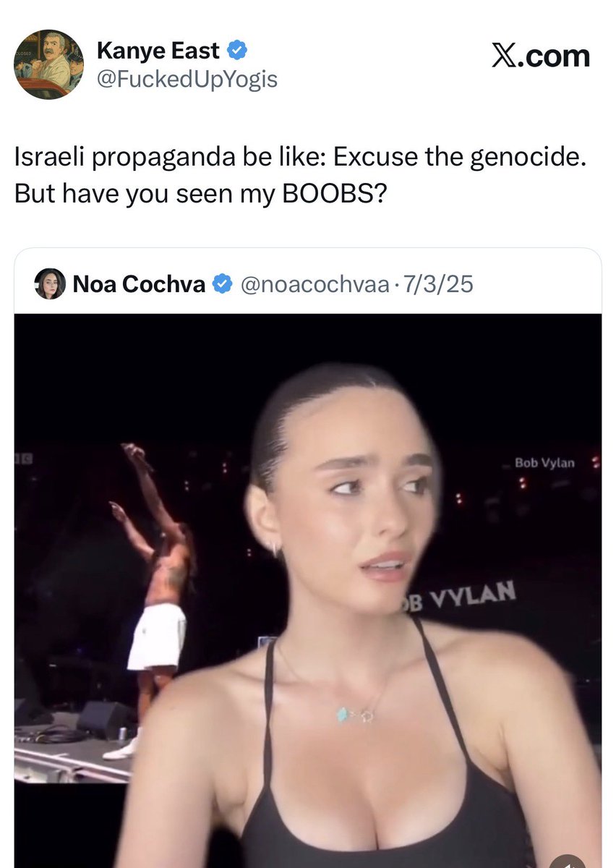Click the Bob Vylan caption in the video

click(544, 462)
